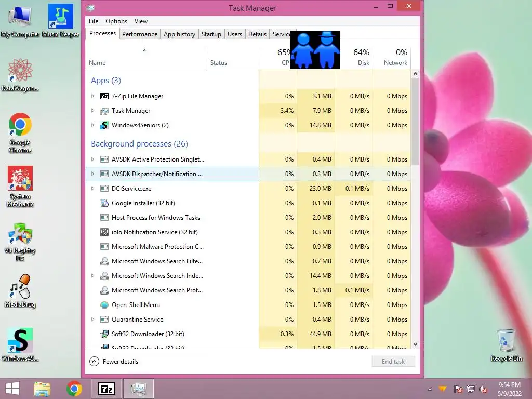Click the Google Installer process icon

click(x=104, y=203)
